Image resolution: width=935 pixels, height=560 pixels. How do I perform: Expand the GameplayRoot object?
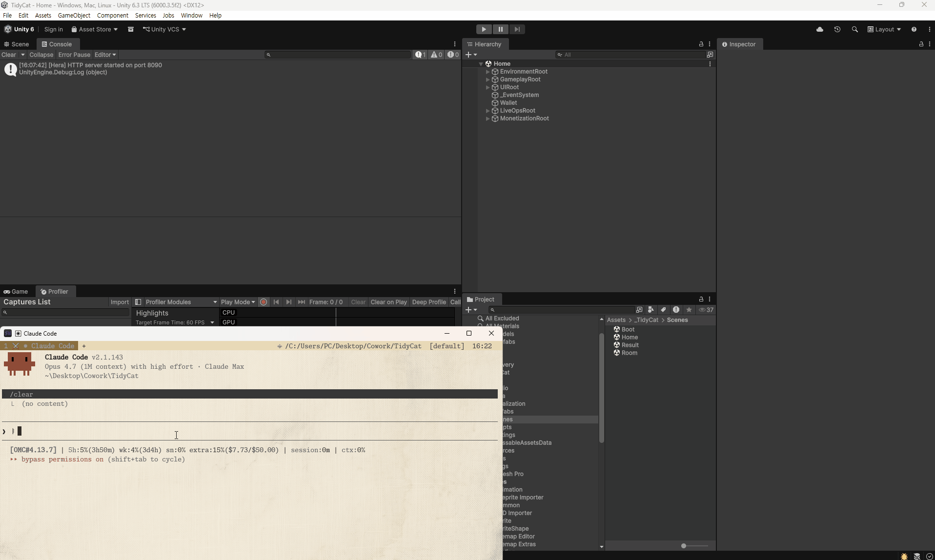pyautogui.click(x=488, y=80)
